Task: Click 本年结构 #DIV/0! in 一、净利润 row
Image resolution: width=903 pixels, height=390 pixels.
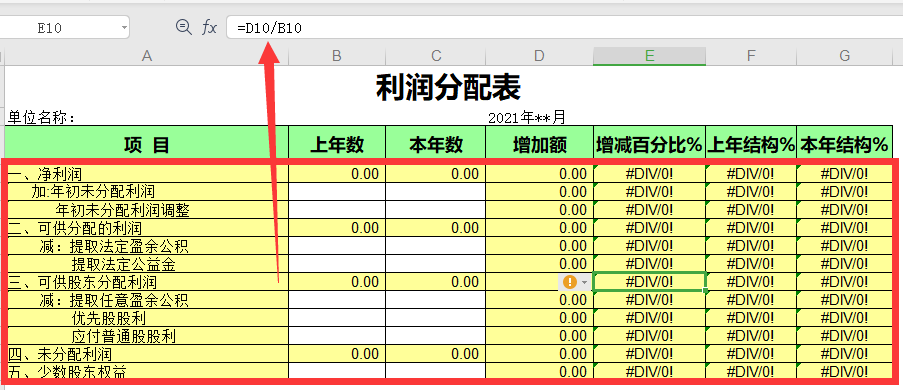Action: pos(845,174)
